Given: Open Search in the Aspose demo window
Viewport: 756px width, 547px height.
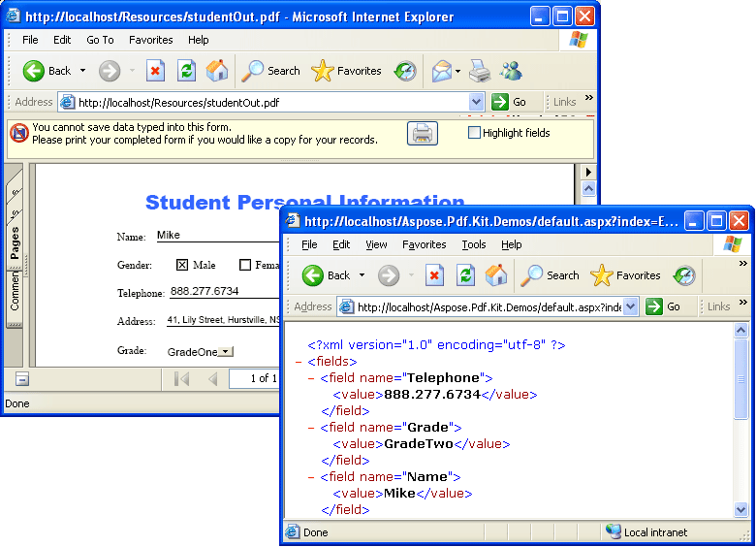Looking at the screenshot, I should pyautogui.click(x=550, y=275).
